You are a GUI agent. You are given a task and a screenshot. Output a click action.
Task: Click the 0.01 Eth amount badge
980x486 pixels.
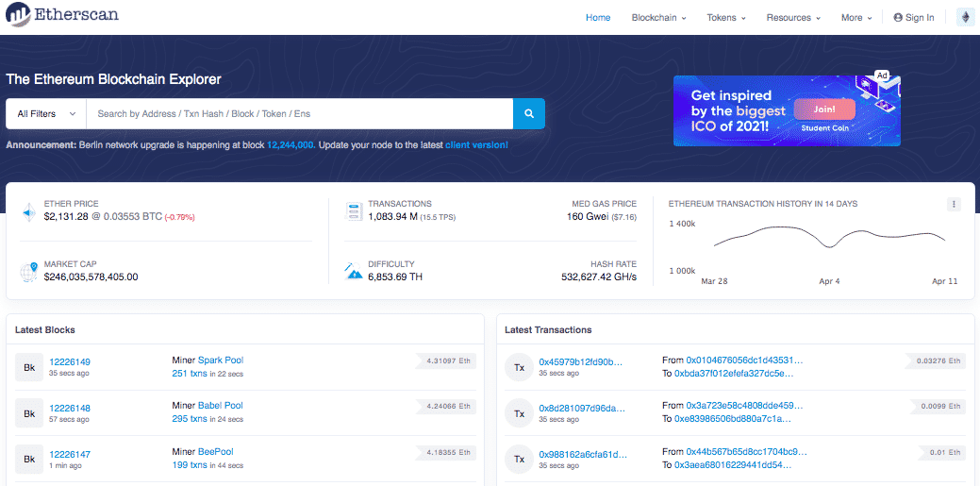click(x=944, y=452)
